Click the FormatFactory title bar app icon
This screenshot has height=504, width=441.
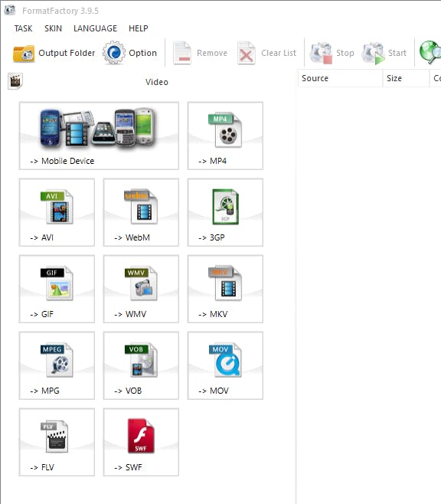(x=10, y=10)
